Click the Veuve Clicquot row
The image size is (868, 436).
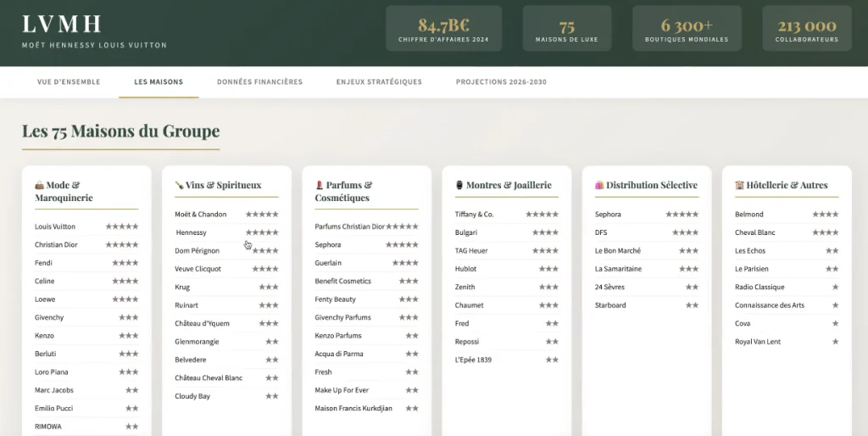coord(226,269)
